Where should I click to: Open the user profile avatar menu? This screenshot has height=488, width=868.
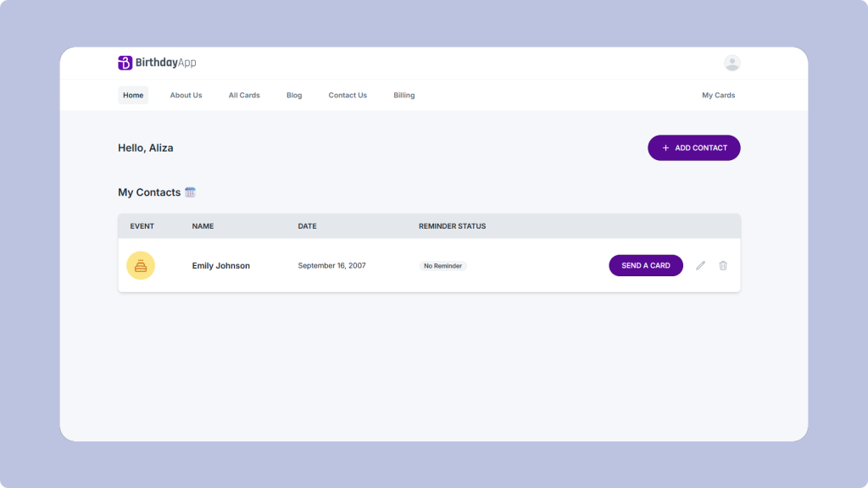[732, 63]
